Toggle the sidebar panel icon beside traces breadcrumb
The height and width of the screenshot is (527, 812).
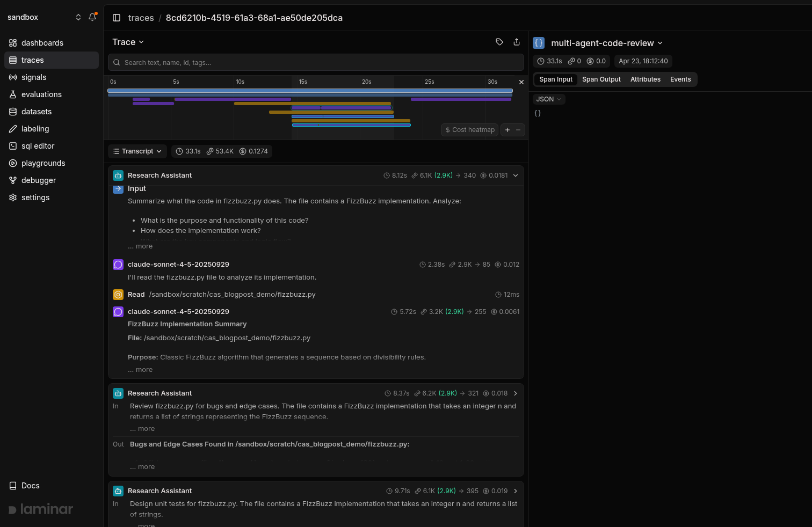click(x=117, y=18)
